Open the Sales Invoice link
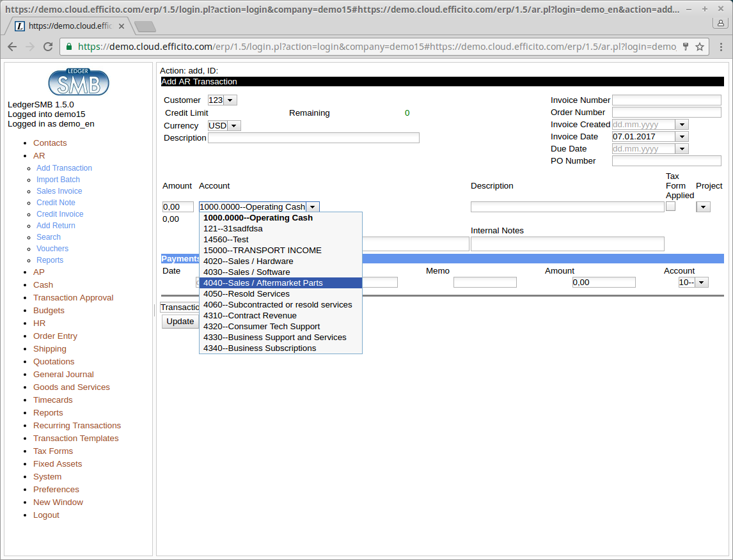 [59, 191]
